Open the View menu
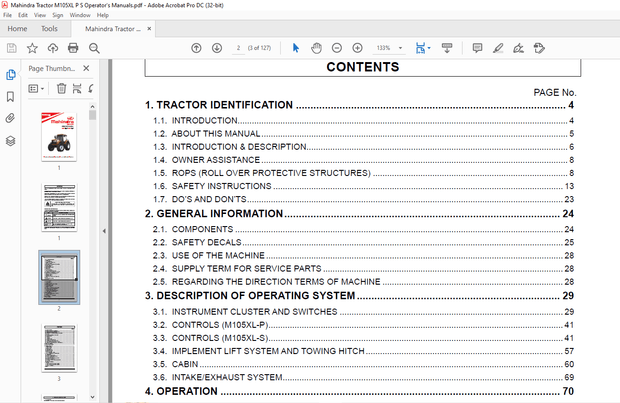 [x=40, y=15]
